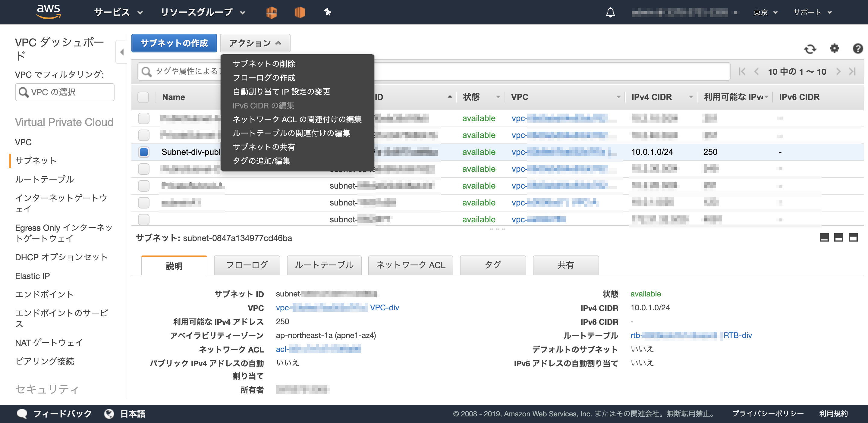868x423 pixels.
Task: Uncheck the Subnet-div-public row checkbox
Action: click(144, 152)
